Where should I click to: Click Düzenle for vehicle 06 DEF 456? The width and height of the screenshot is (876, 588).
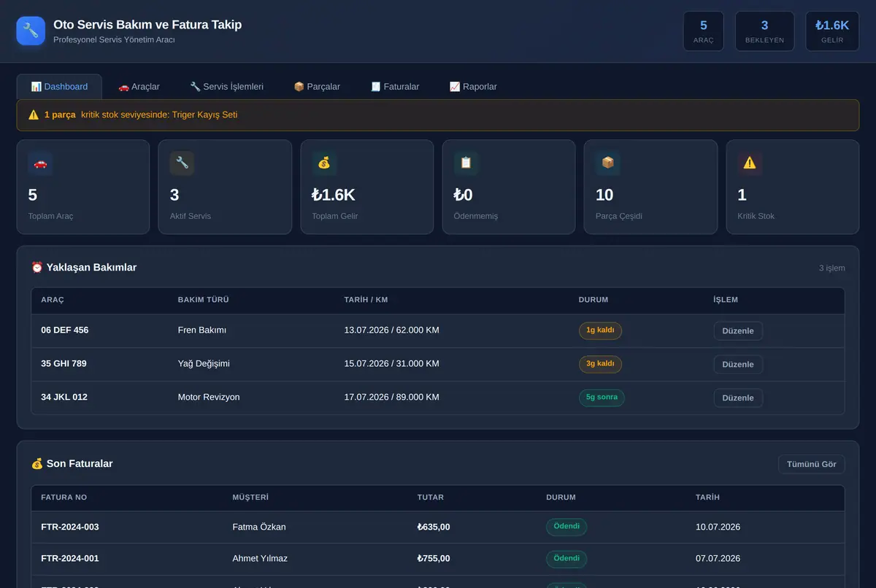(x=738, y=330)
